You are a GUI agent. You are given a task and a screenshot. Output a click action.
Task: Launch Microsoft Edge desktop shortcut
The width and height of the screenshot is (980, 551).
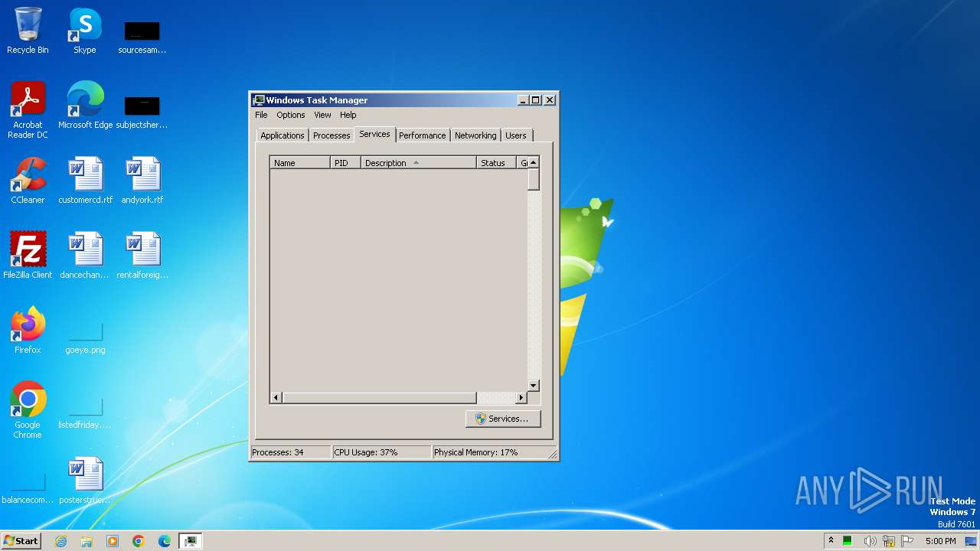point(85,106)
